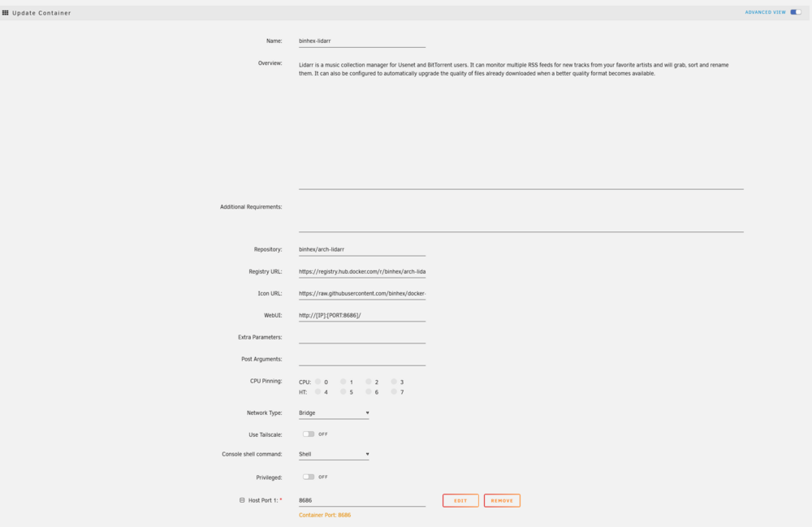Click the Update Container heading
The width and height of the screenshot is (812, 527).
(41, 13)
